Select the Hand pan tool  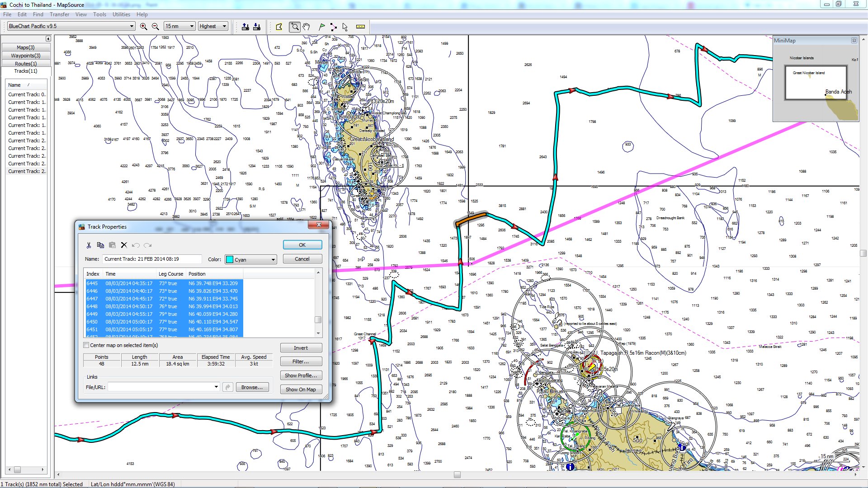point(307,27)
